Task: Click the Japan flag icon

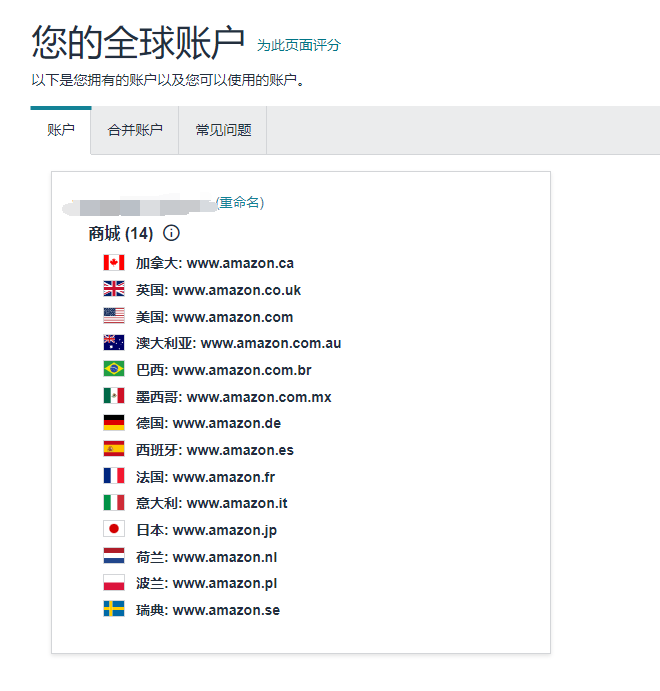Action: 114,529
